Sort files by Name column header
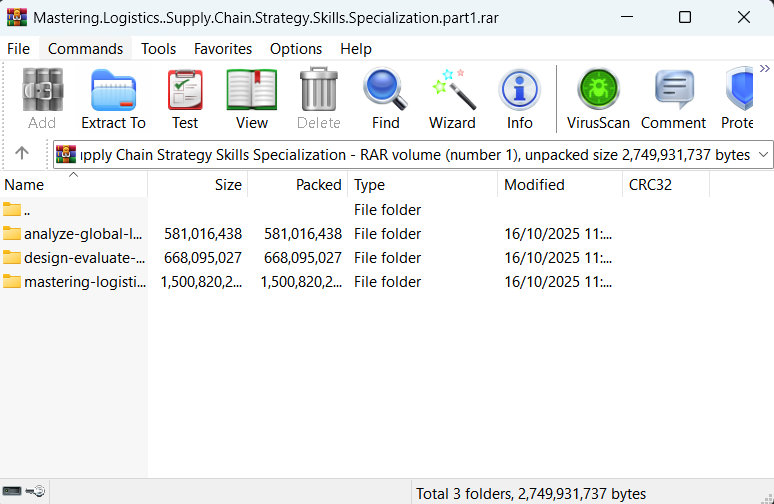Viewport: 774px width, 504px height. pyautogui.click(x=24, y=185)
